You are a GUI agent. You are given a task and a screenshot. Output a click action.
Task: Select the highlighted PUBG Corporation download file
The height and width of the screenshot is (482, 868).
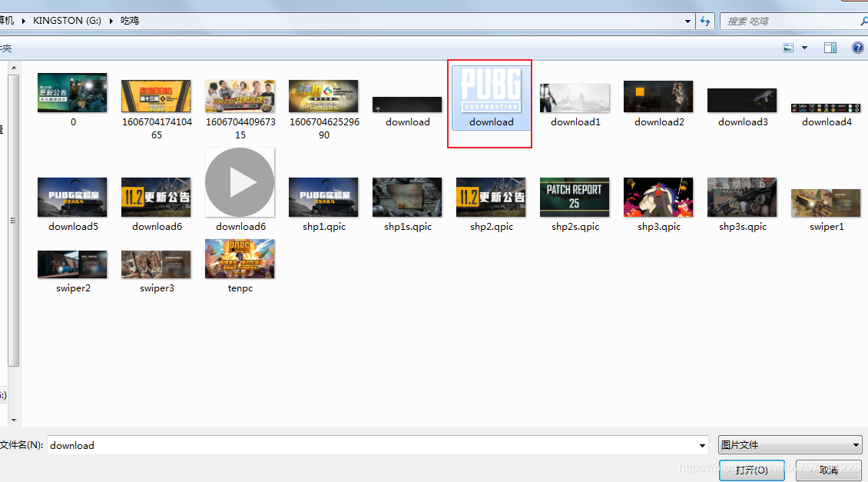pos(492,98)
